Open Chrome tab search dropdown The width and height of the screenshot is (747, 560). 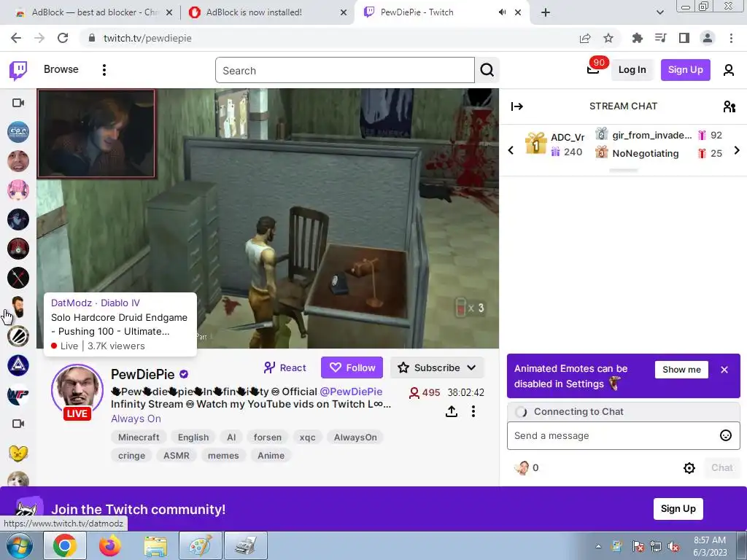(659, 12)
